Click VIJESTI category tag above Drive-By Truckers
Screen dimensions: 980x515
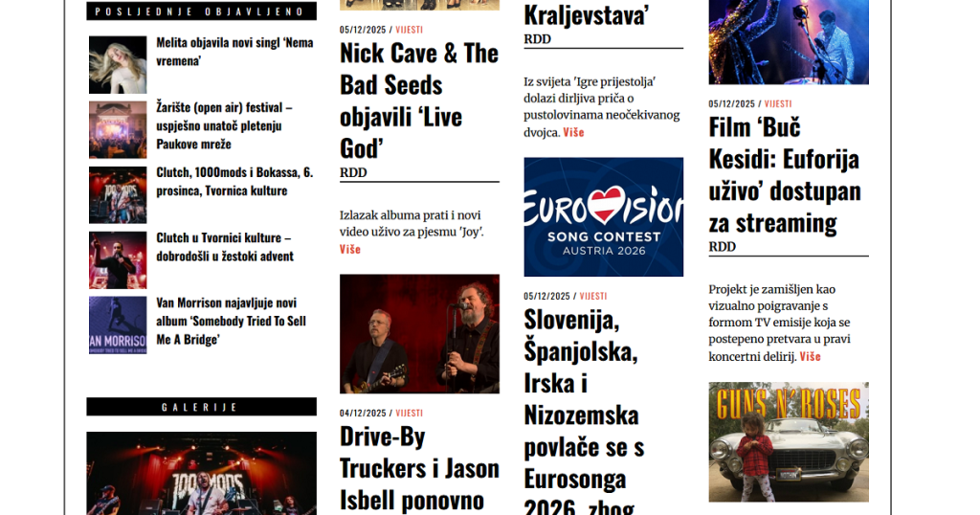click(x=409, y=414)
